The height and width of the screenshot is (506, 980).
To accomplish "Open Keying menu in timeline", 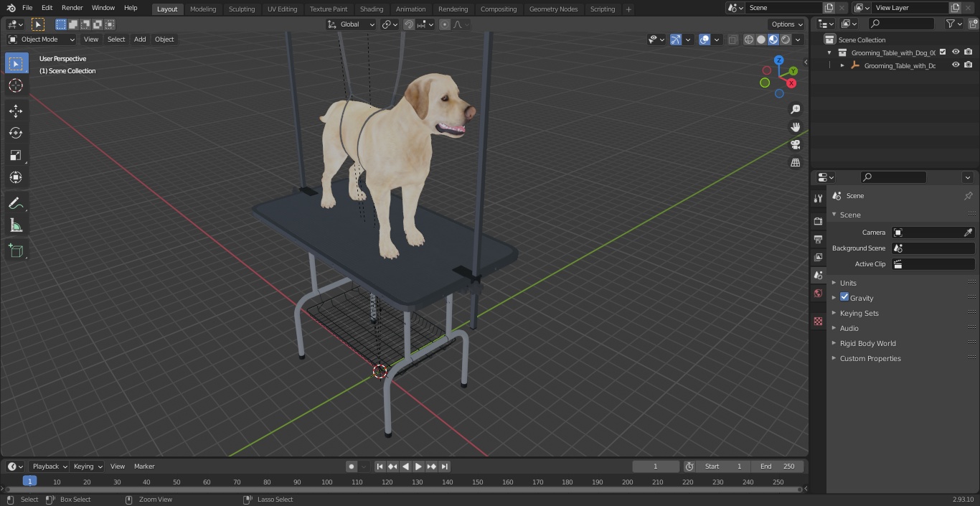I will 88,467.
